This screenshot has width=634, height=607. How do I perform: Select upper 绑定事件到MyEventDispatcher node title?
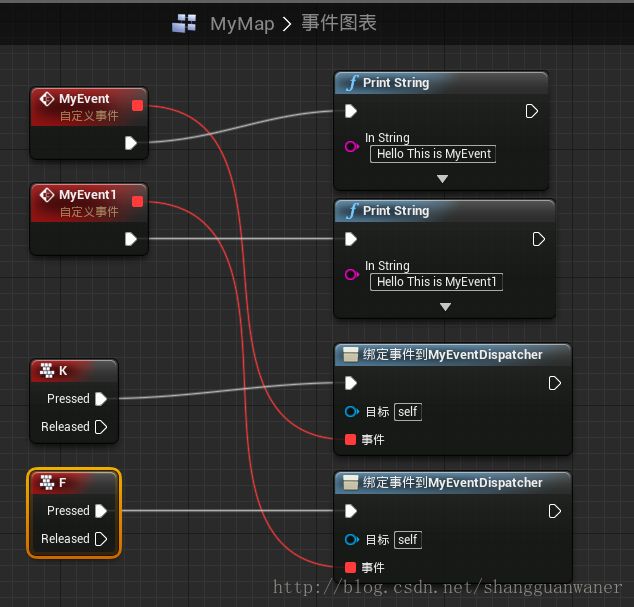453,355
